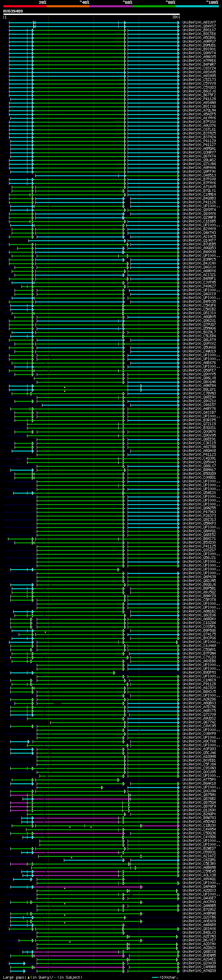Select the UniRef100_A6N9Y6 label
This screenshot has height=980, width=222.
[199, 271]
